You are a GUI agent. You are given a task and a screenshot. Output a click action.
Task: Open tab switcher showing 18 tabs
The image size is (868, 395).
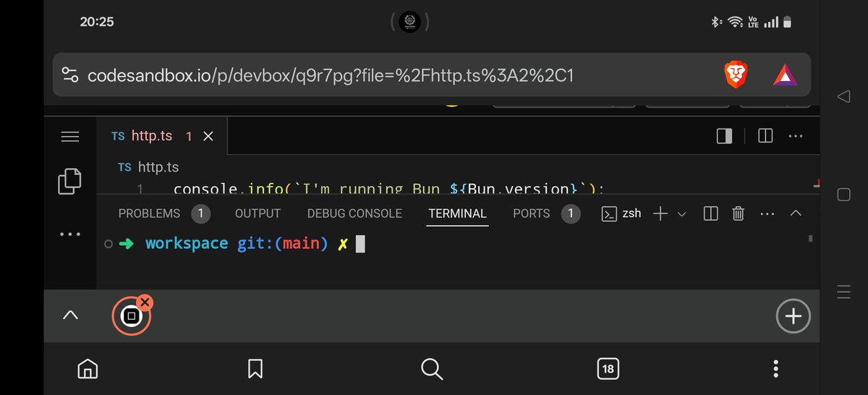click(x=608, y=369)
